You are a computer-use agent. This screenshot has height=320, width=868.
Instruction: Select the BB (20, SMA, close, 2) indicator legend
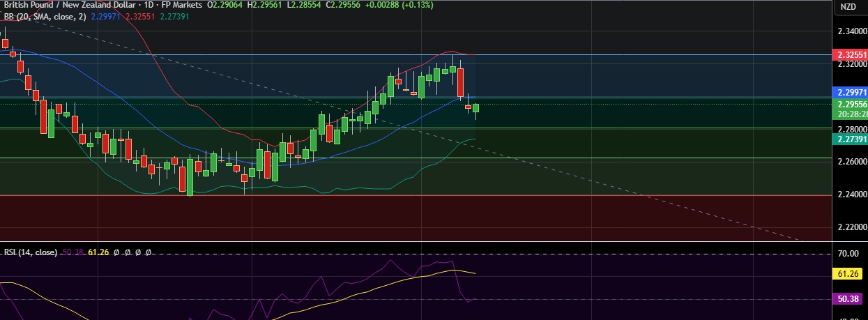(44, 15)
